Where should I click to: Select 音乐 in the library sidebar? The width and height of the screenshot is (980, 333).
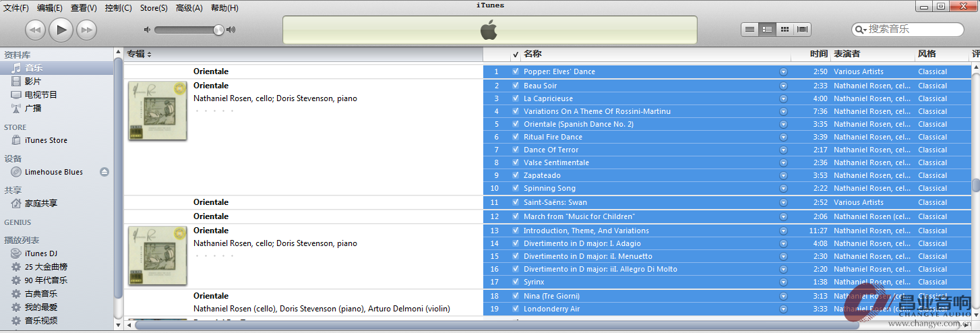click(57, 68)
